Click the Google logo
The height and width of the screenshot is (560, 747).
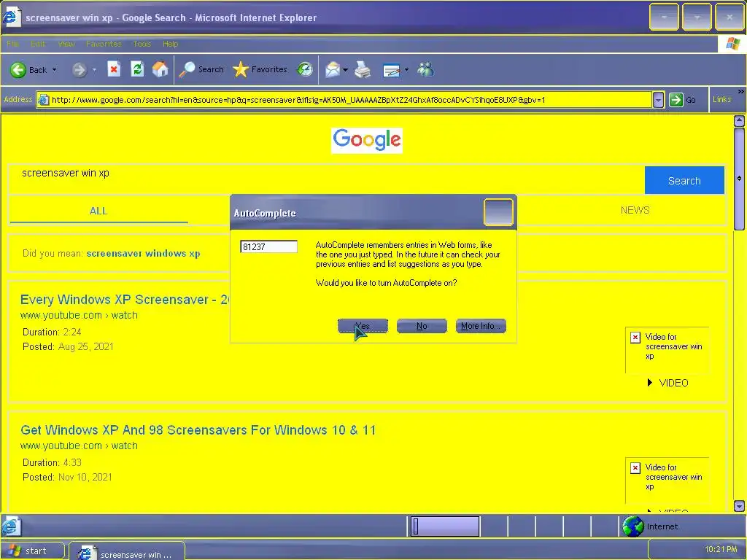[x=367, y=141]
